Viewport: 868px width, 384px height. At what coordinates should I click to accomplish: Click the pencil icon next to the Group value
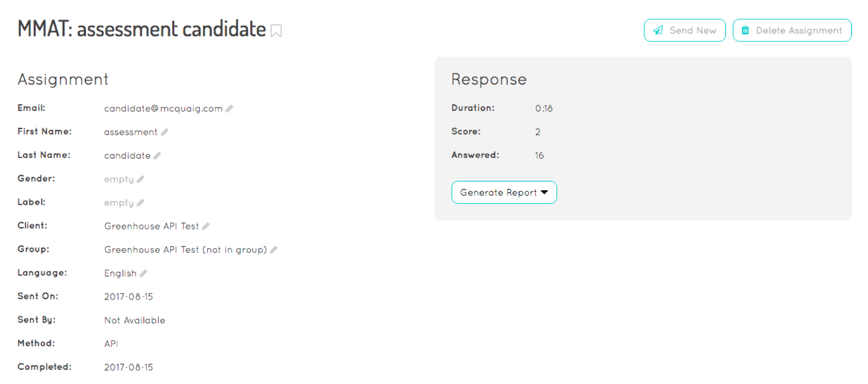273,250
